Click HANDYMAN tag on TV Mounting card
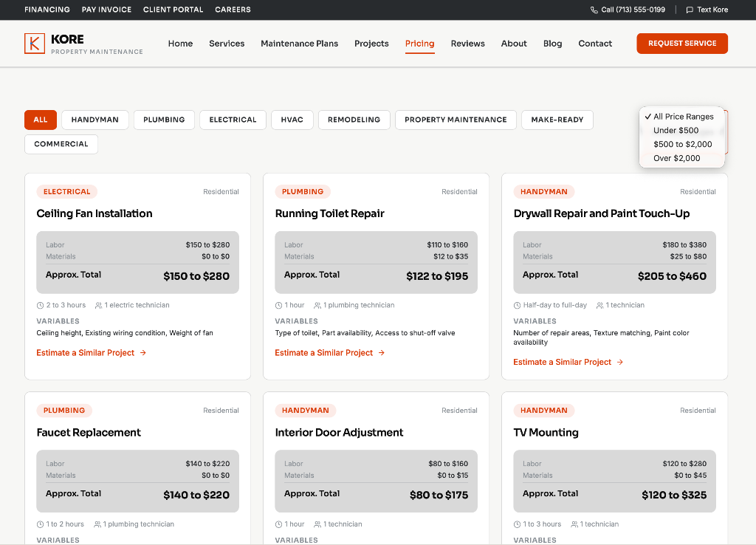The height and width of the screenshot is (545, 756). (544, 411)
